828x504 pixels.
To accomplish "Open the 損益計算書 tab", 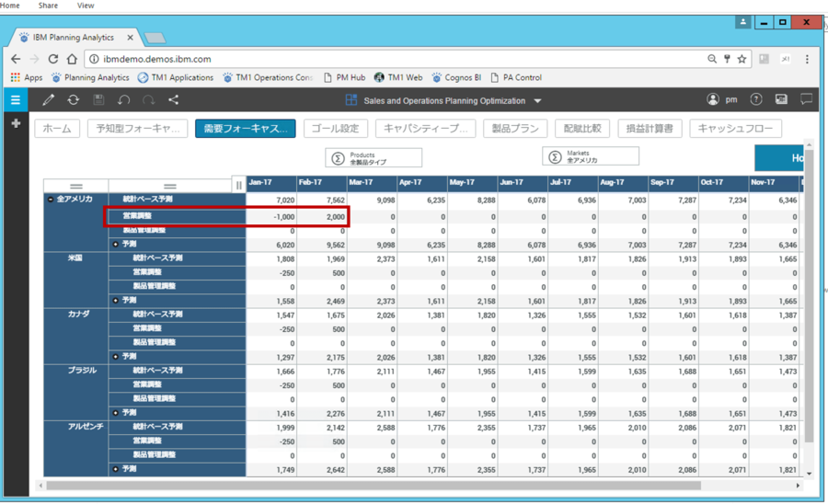I will pos(650,129).
